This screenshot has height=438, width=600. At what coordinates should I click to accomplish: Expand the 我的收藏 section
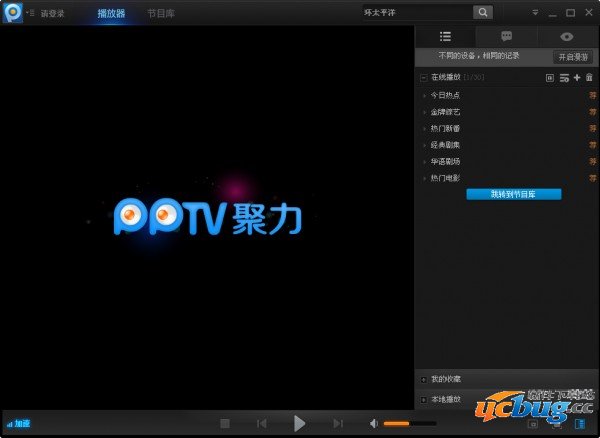tap(424, 379)
